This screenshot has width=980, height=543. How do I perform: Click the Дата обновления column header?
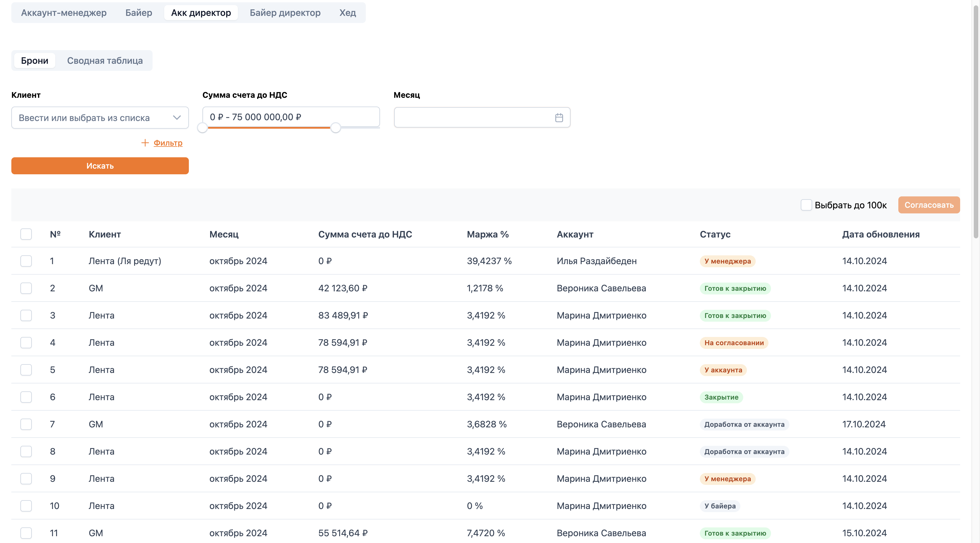point(881,234)
